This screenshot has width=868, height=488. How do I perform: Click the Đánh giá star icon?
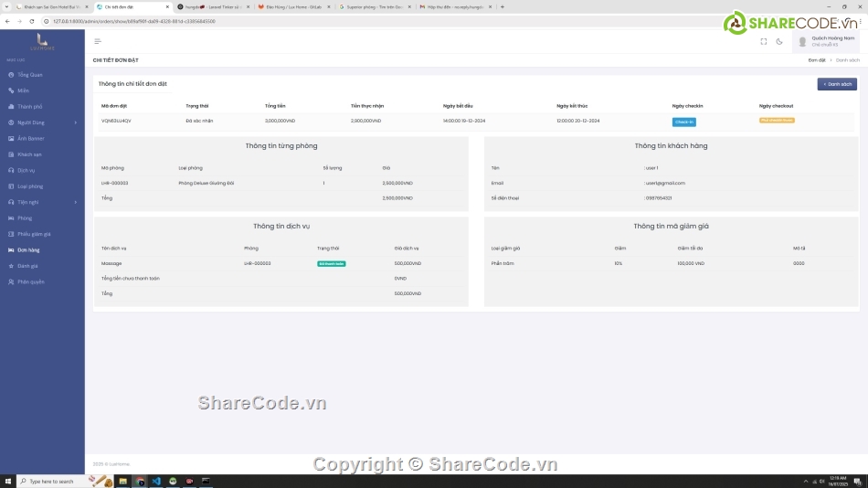coord(11,267)
